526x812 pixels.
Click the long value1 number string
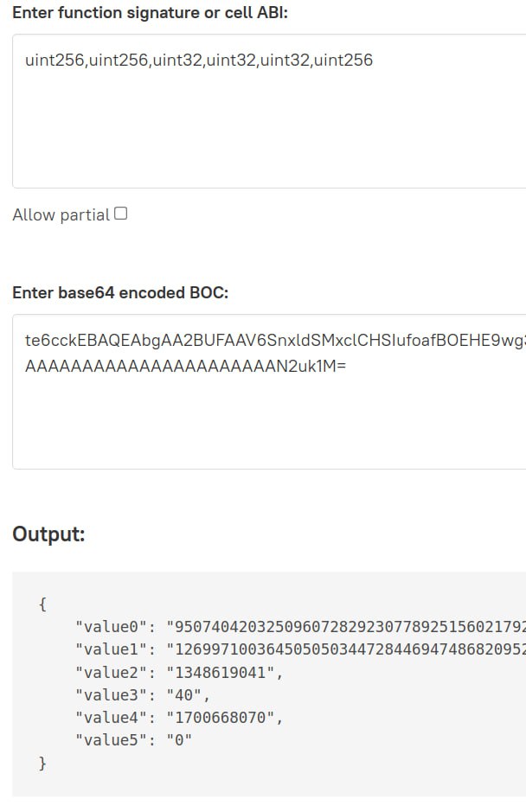coord(346,649)
